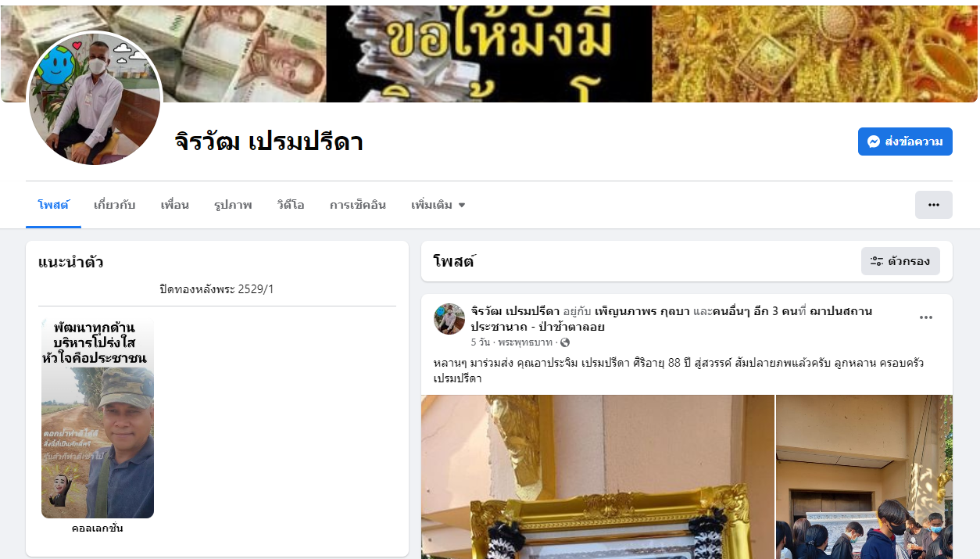
Task: Select the โพสต์ tab
Action: [x=53, y=205]
